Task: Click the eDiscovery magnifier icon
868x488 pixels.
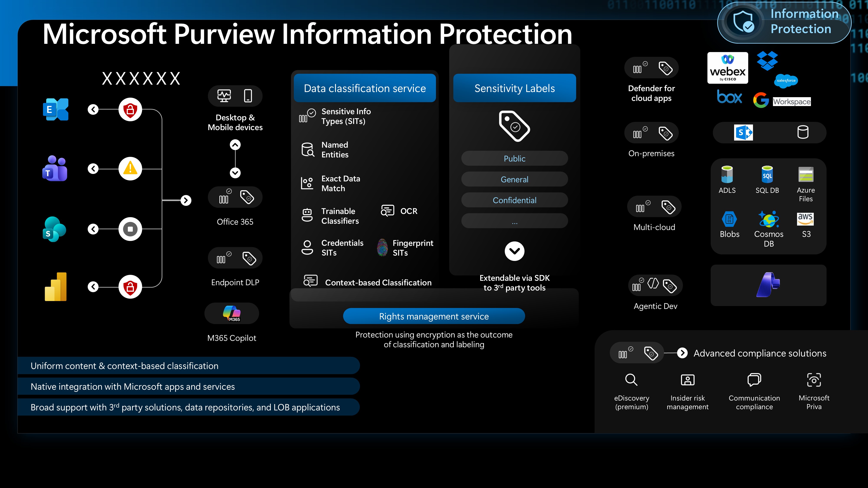Action: pyautogui.click(x=631, y=380)
